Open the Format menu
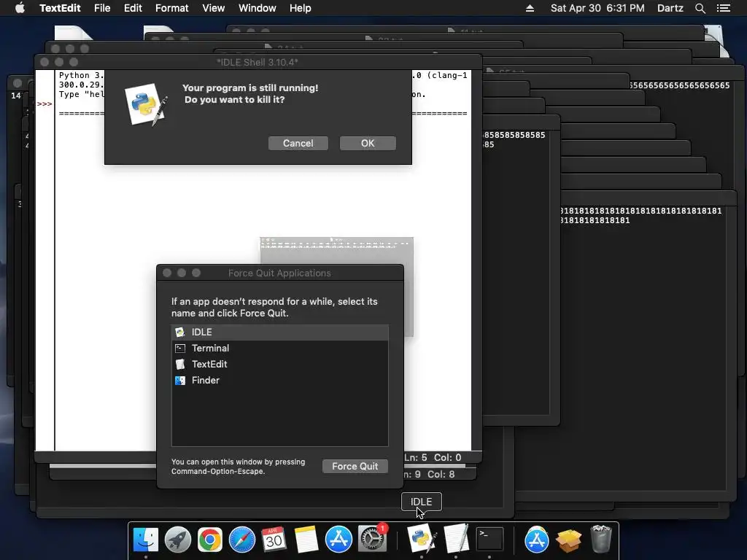The width and height of the screenshot is (747, 560). 172,8
